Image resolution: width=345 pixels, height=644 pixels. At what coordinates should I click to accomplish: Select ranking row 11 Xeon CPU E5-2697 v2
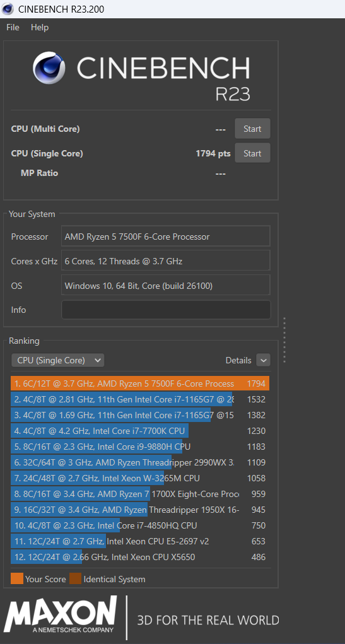[x=140, y=541]
